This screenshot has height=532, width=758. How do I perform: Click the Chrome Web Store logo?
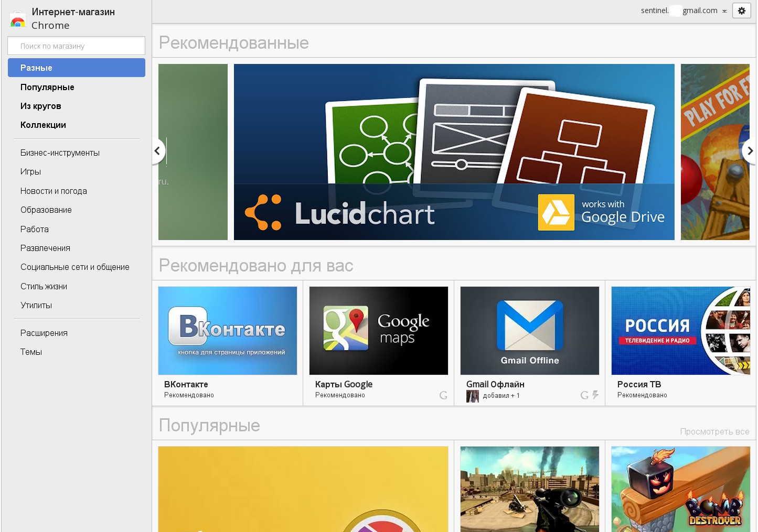click(x=18, y=19)
